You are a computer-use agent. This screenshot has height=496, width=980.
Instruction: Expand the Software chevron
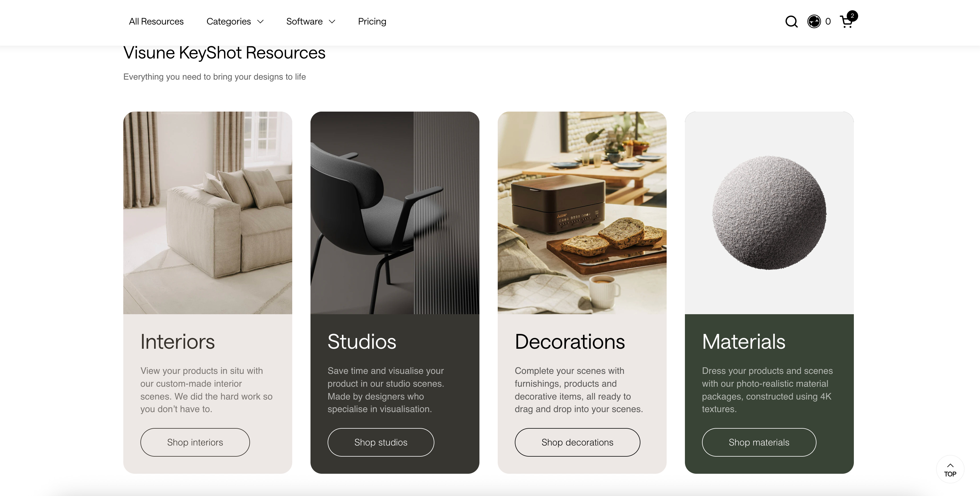[332, 22]
